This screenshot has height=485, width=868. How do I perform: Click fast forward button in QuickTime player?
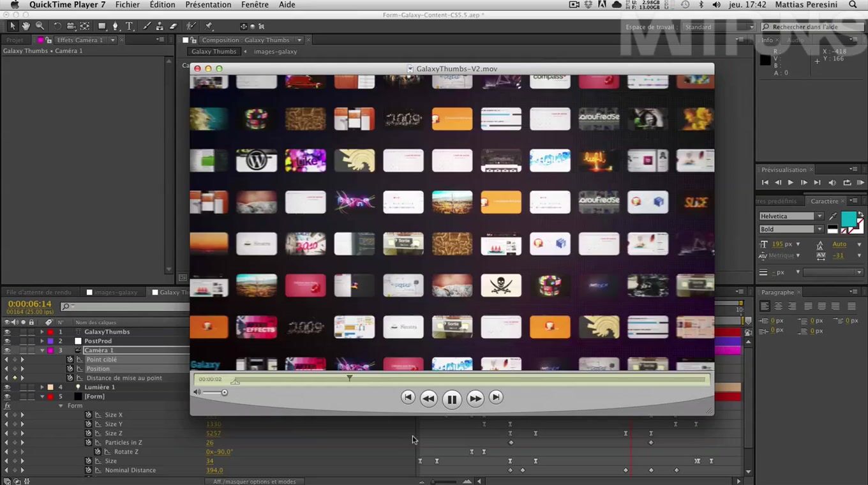pyautogui.click(x=475, y=399)
